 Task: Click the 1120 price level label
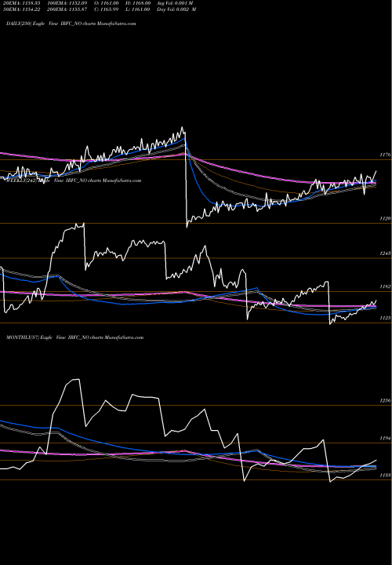[x=385, y=218]
